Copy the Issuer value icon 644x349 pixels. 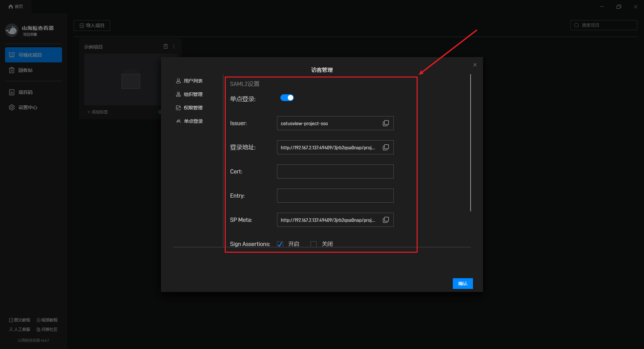[x=386, y=123]
